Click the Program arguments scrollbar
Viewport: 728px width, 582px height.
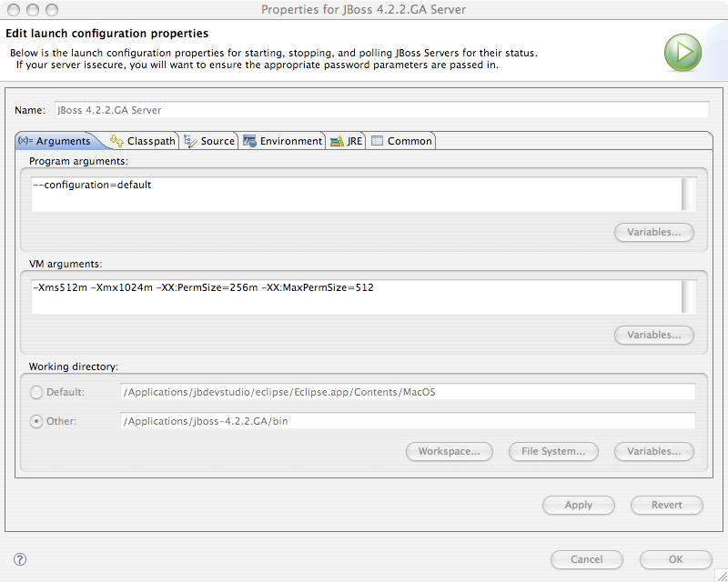689,194
